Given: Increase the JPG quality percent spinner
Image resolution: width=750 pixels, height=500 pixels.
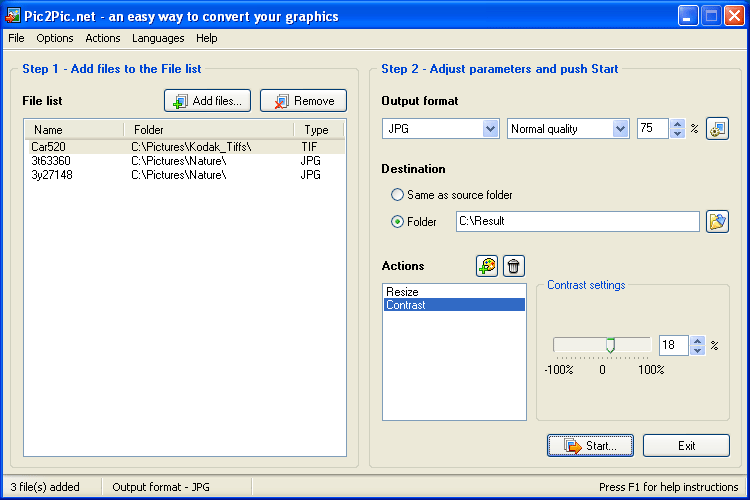Looking at the screenshot, I should pyautogui.click(x=677, y=124).
